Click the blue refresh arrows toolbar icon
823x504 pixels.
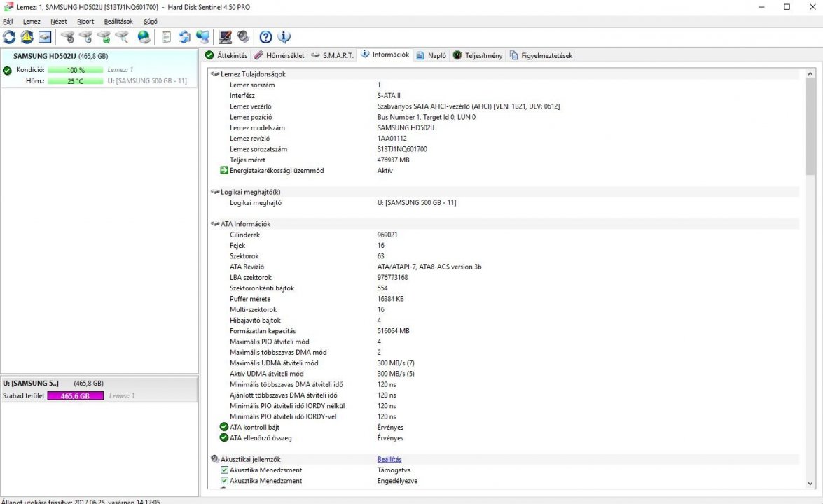[9, 36]
